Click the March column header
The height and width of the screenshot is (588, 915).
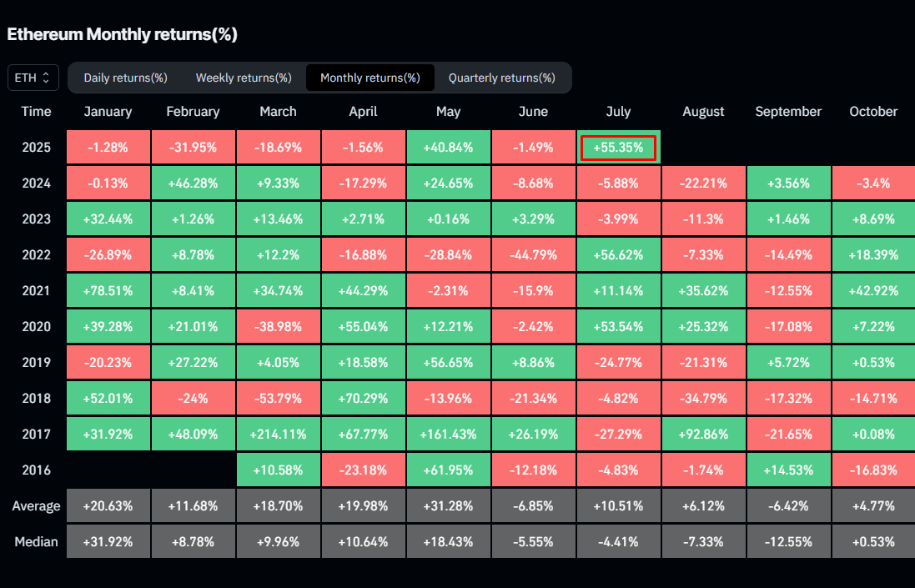coord(278,112)
